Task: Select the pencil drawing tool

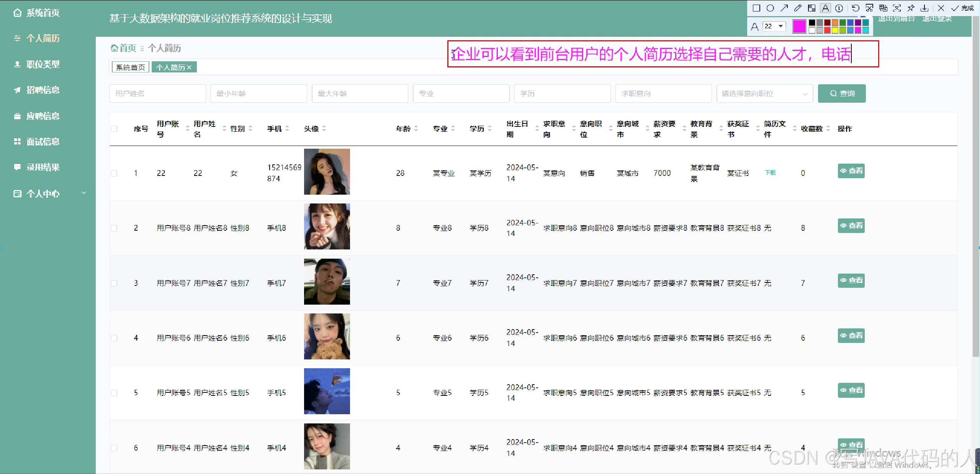Action: coord(798,8)
